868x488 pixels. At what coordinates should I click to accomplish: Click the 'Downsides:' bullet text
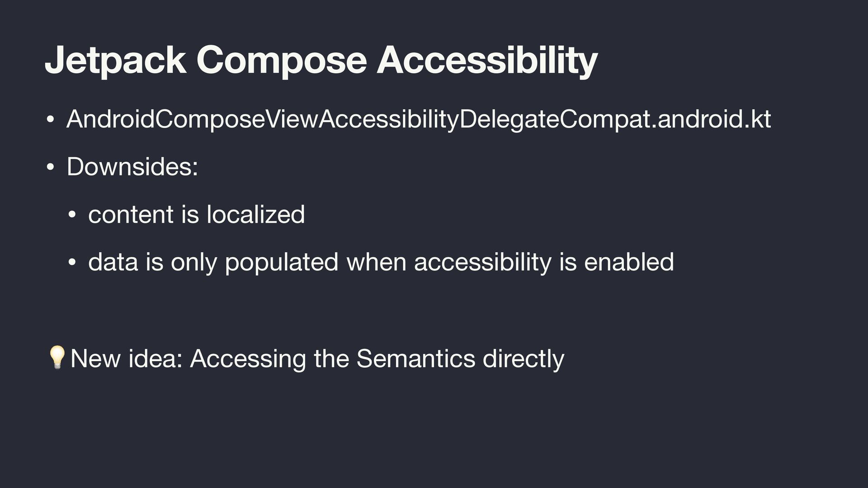(132, 167)
